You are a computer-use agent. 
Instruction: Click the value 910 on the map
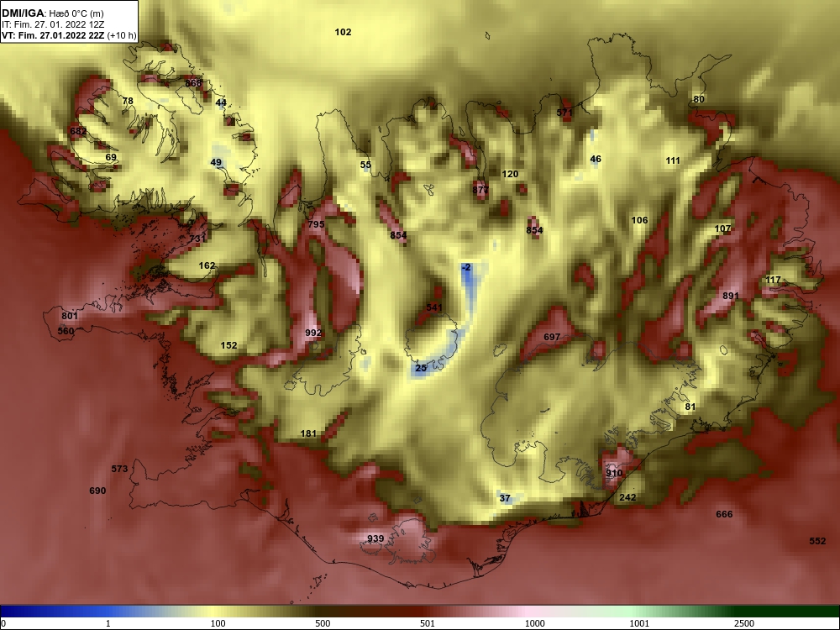click(x=614, y=473)
